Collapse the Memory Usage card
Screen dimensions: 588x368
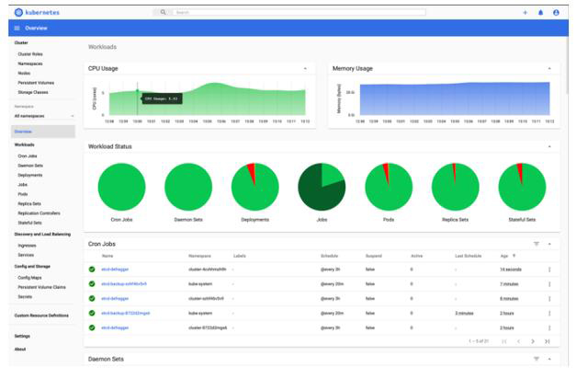coord(549,69)
